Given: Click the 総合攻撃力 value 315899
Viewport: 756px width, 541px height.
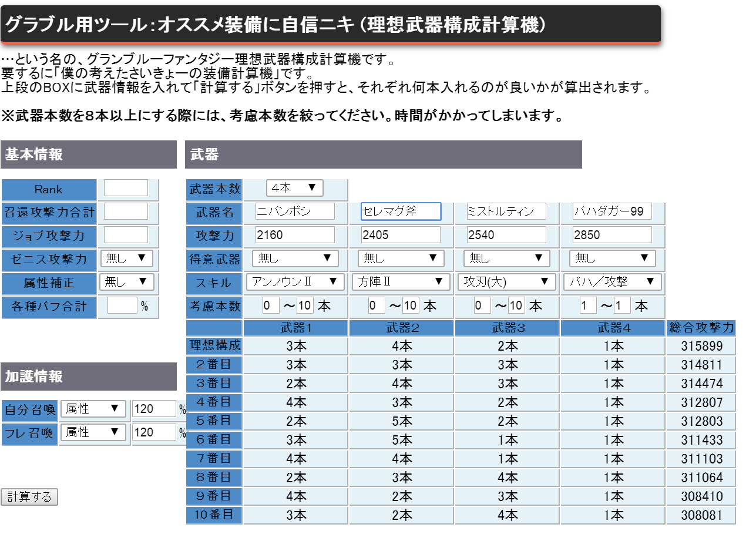Looking at the screenshot, I should 701,347.
